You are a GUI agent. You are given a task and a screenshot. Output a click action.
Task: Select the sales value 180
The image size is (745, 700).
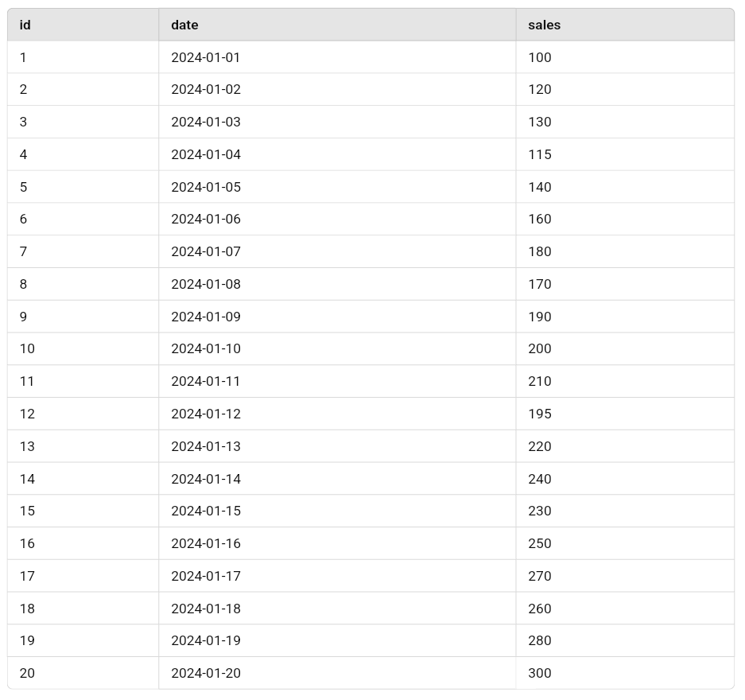click(539, 251)
